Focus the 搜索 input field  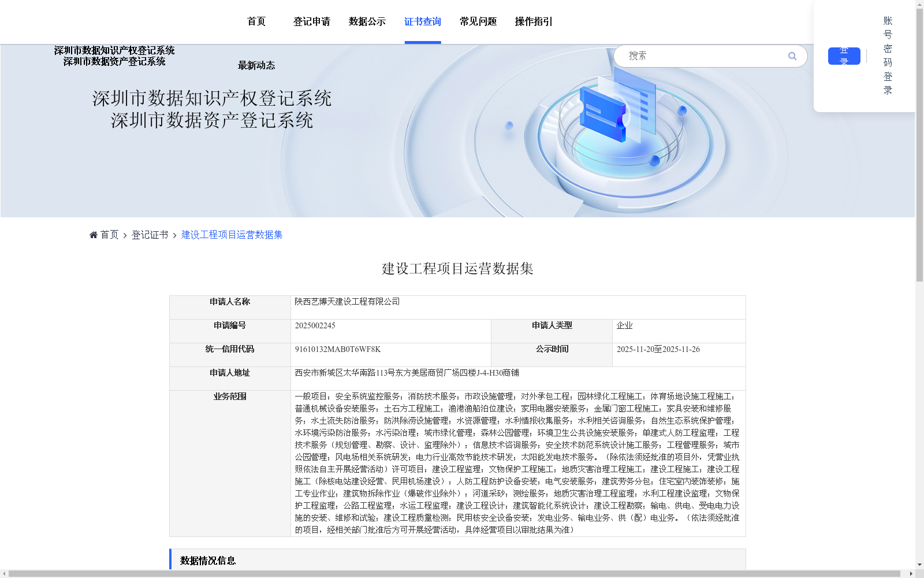[705, 56]
